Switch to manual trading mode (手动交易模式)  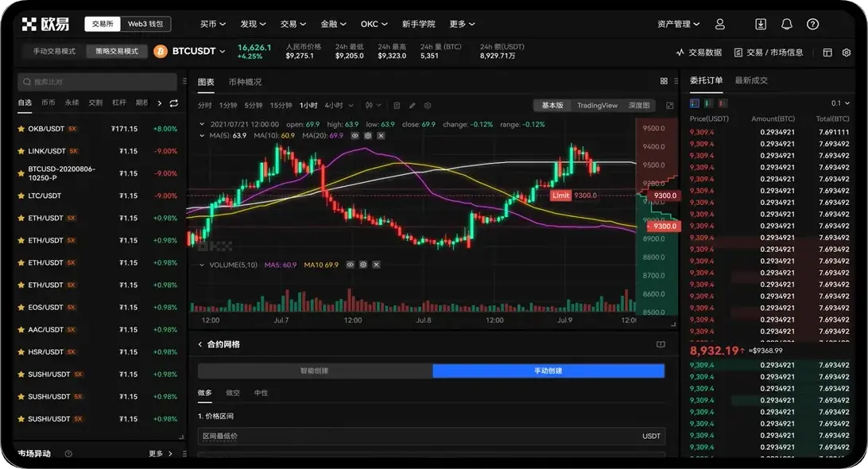point(54,52)
